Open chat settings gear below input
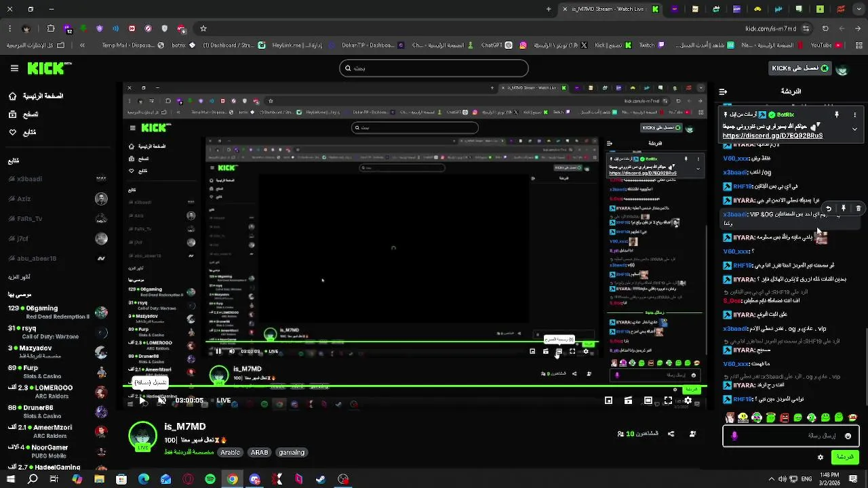 click(821, 457)
